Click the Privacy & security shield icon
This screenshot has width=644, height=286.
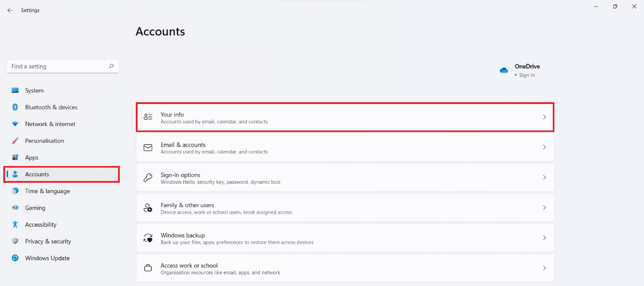[x=15, y=241]
